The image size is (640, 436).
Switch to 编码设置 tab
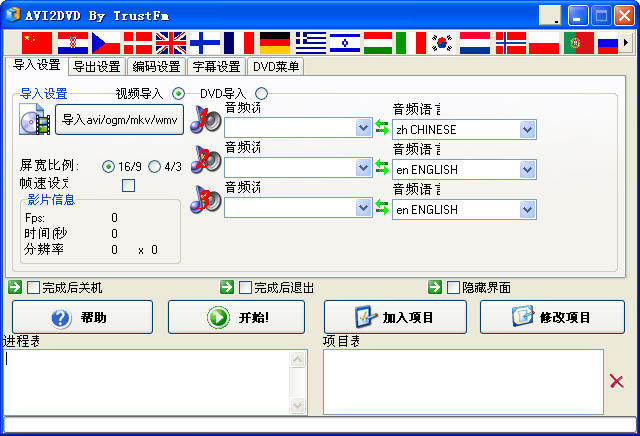pos(156,67)
